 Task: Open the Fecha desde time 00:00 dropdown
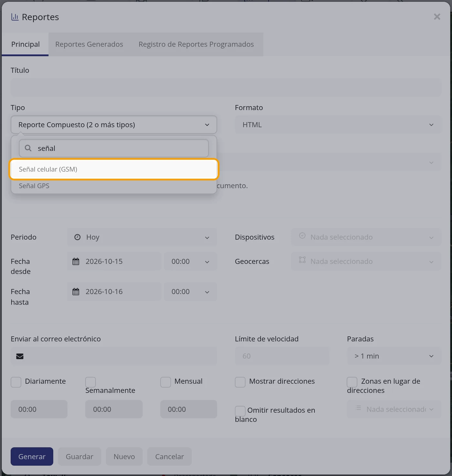click(190, 261)
